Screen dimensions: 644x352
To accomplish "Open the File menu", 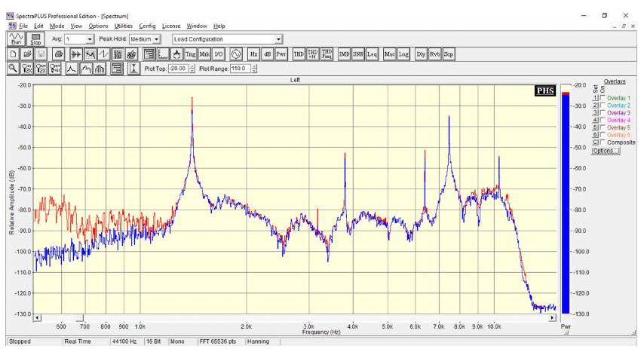I will pyautogui.click(x=23, y=26).
